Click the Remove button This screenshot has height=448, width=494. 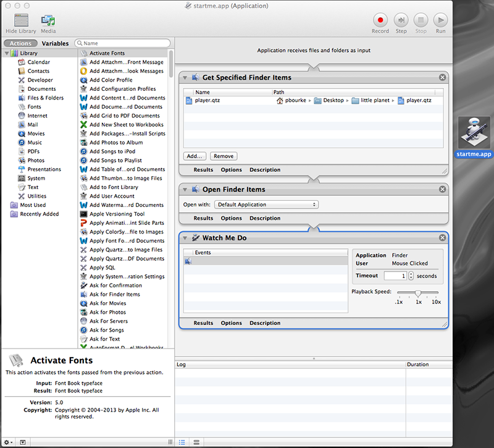(x=223, y=156)
